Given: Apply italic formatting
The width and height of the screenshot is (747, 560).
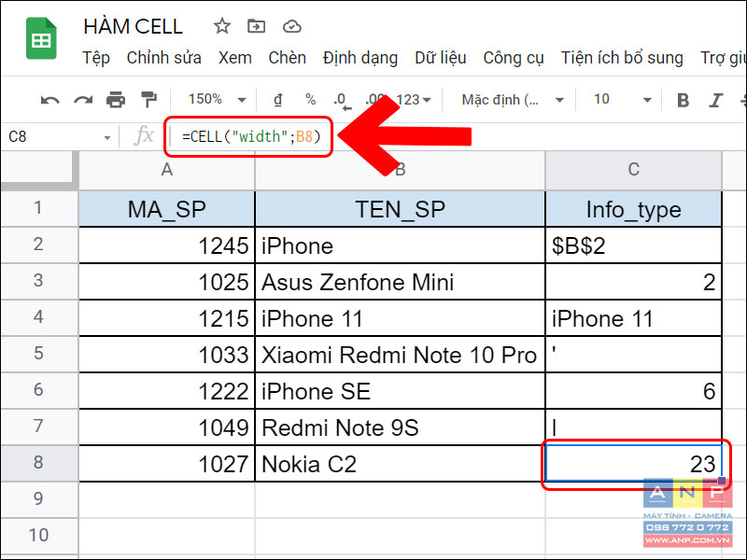Looking at the screenshot, I should [715, 100].
